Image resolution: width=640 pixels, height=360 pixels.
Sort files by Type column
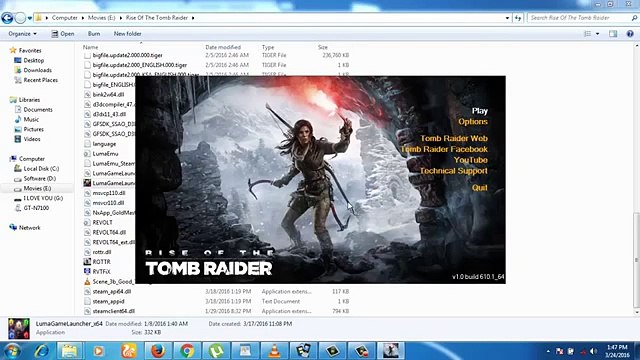click(268, 47)
